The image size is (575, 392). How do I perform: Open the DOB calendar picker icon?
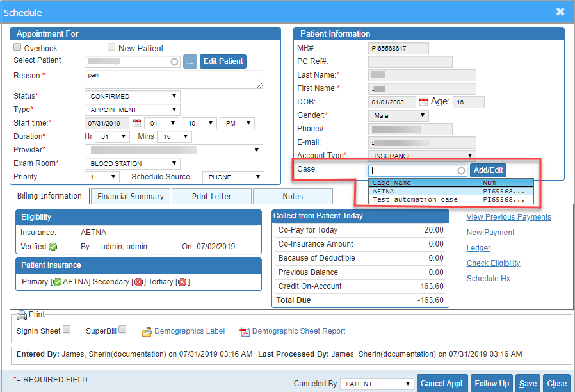click(x=423, y=102)
